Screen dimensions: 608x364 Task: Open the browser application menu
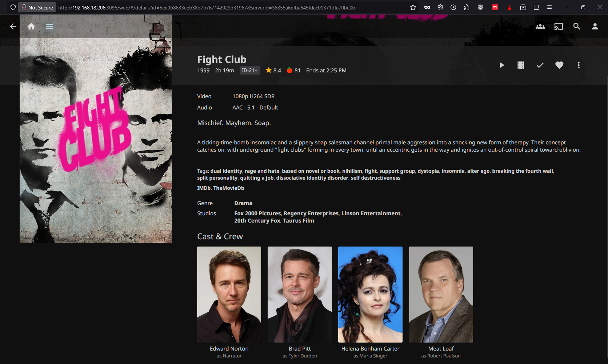tap(549, 7)
